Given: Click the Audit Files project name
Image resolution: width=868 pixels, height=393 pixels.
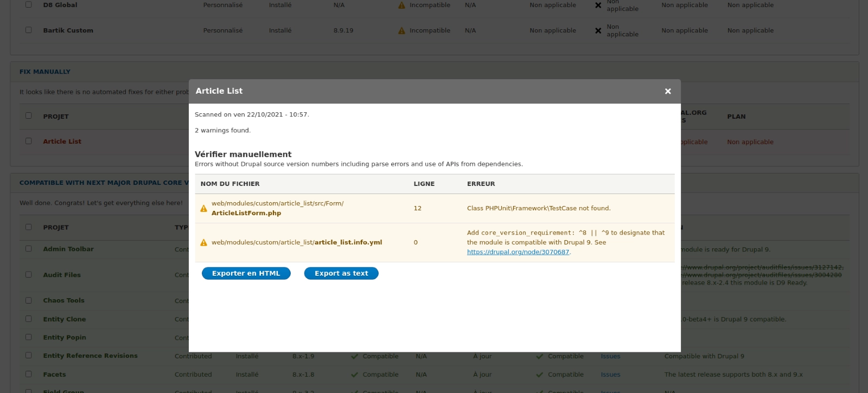Looking at the screenshot, I should click(x=62, y=275).
